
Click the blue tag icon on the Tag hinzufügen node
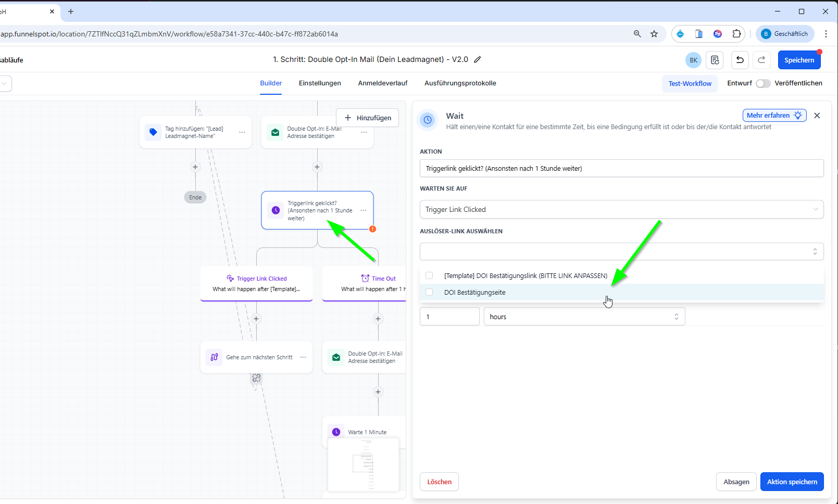153,132
